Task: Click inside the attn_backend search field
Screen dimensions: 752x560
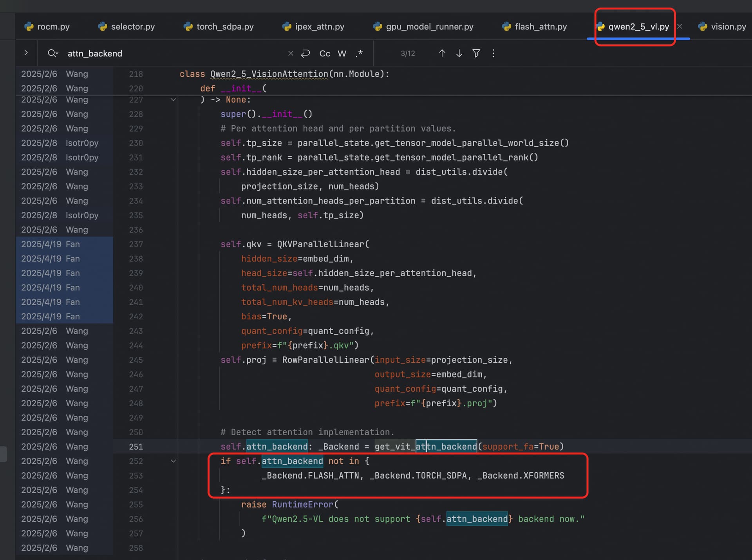Action: tap(157, 53)
